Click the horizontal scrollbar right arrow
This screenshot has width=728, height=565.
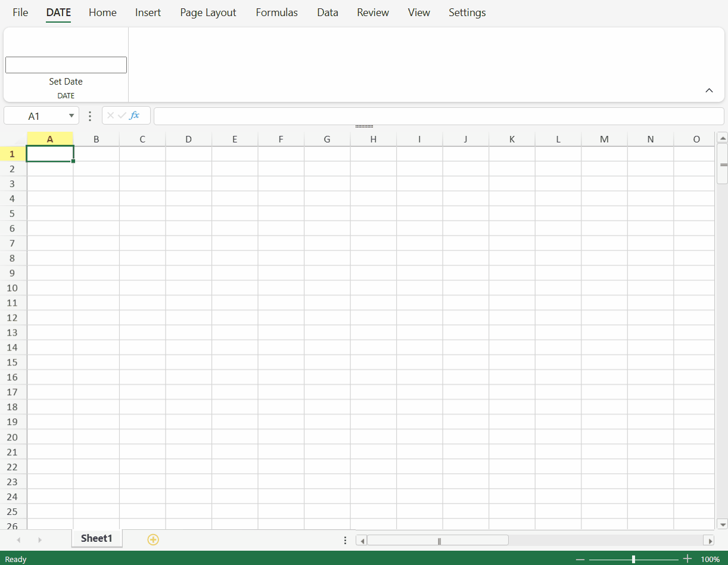(x=708, y=541)
